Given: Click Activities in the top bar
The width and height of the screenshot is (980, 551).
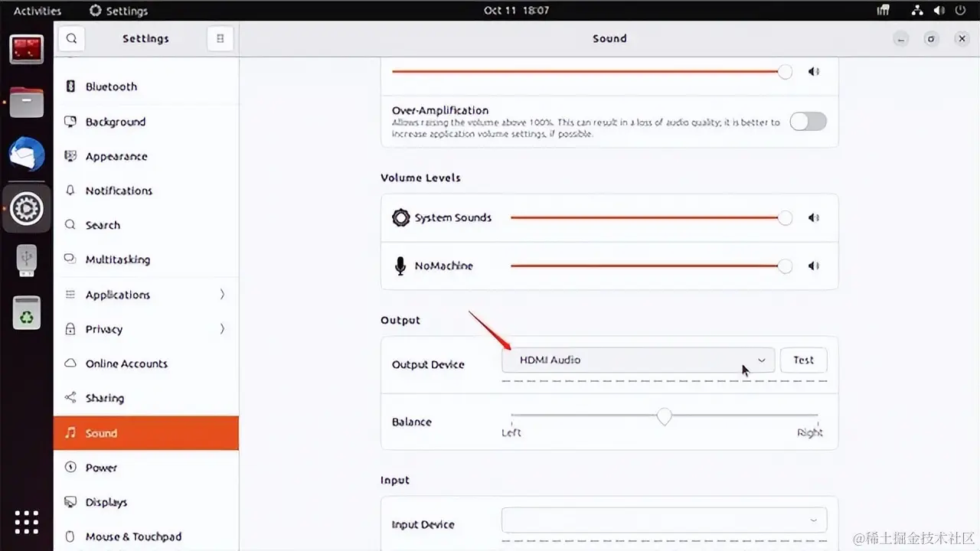Looking at the screenshot, I should coord(38,11).
